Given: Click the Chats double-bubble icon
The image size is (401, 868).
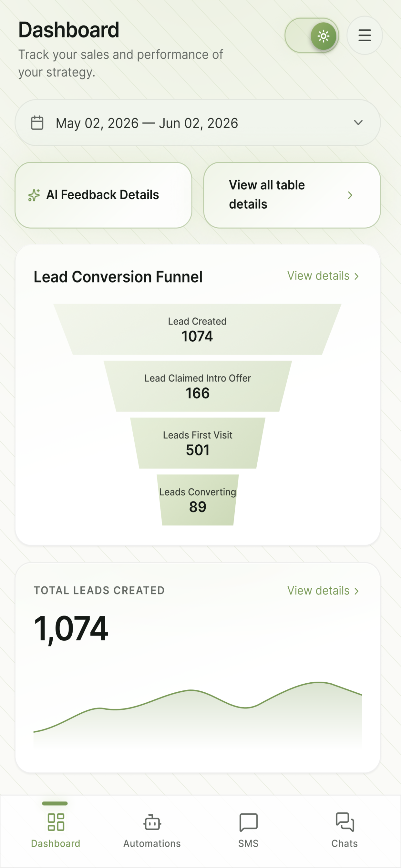Looking at the screenshot, I should [x=345, y=822].
